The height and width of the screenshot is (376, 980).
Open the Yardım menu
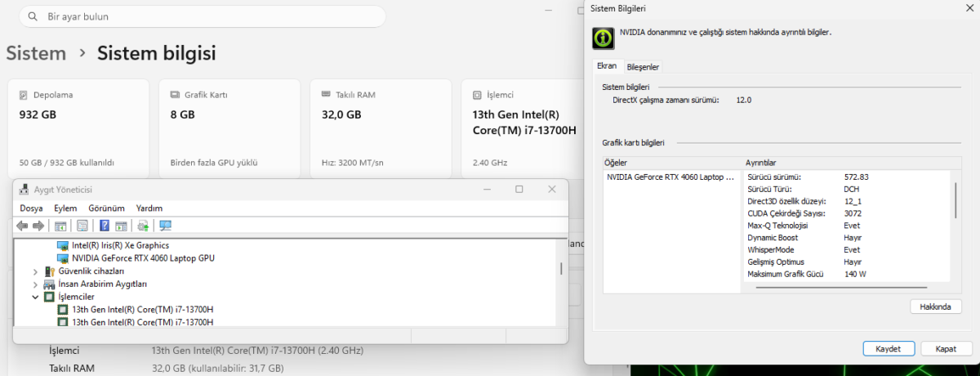click(149, 208)
